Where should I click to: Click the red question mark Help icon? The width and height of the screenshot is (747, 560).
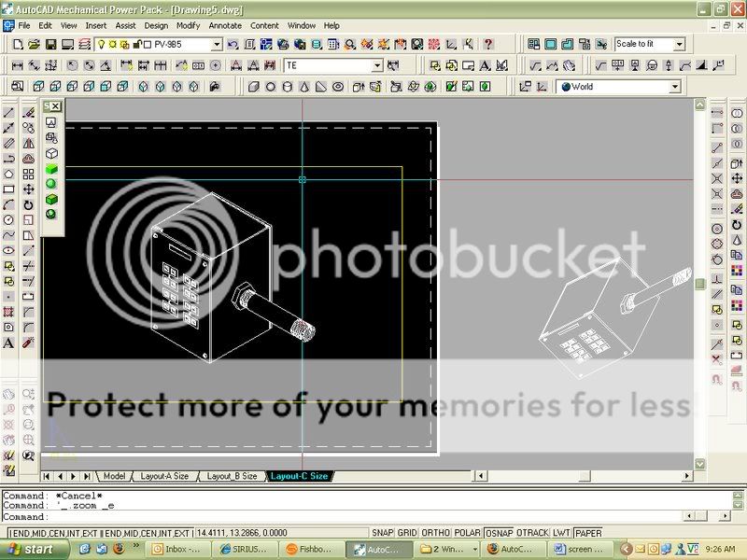[487, 44]
